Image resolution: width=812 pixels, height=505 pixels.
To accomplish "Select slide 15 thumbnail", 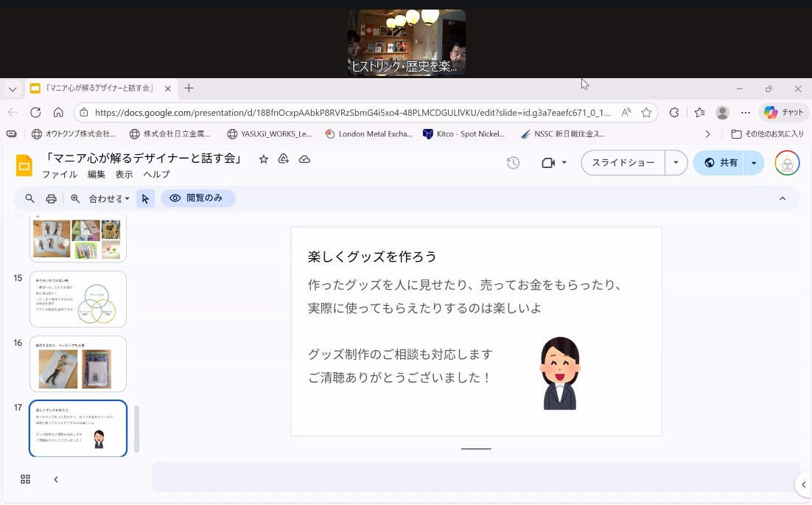I will tap(78, 299).
